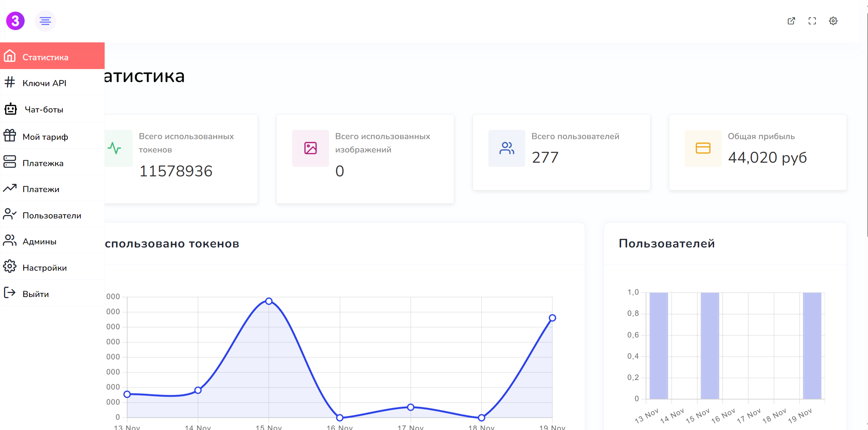Click Выйти to log out
The height and width of the screenshot is (430, 868).
tap(36, 294)
